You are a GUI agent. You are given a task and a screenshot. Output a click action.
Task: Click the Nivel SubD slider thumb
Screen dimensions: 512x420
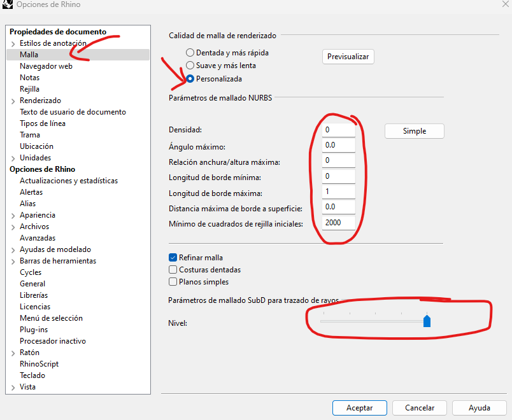tap(427, 321)
